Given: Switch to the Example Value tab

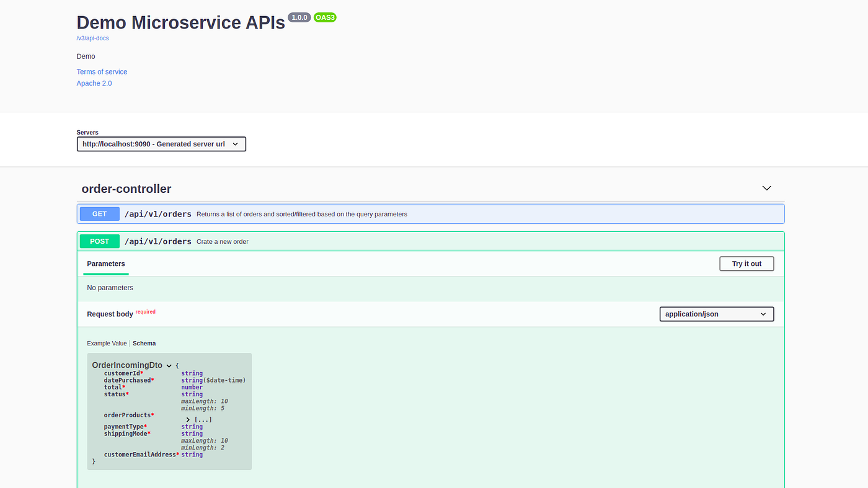Looking at the screenshot, I should pyautogui.click(x=106, y=343).
